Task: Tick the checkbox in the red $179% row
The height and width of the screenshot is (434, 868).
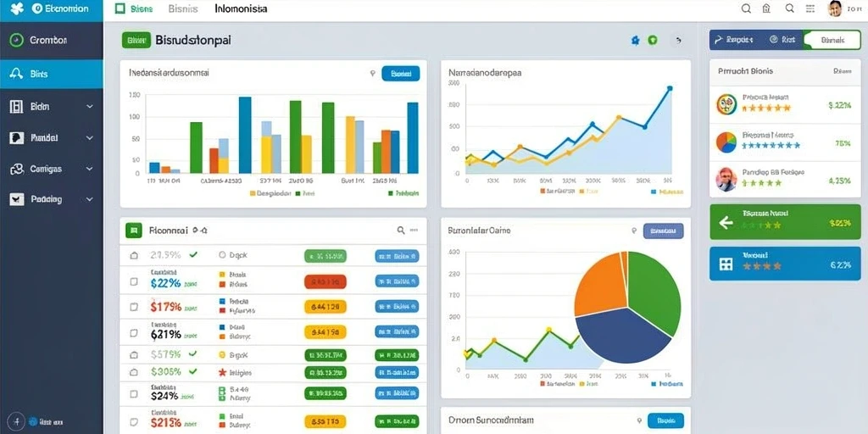Action: [x=133, y=306]
